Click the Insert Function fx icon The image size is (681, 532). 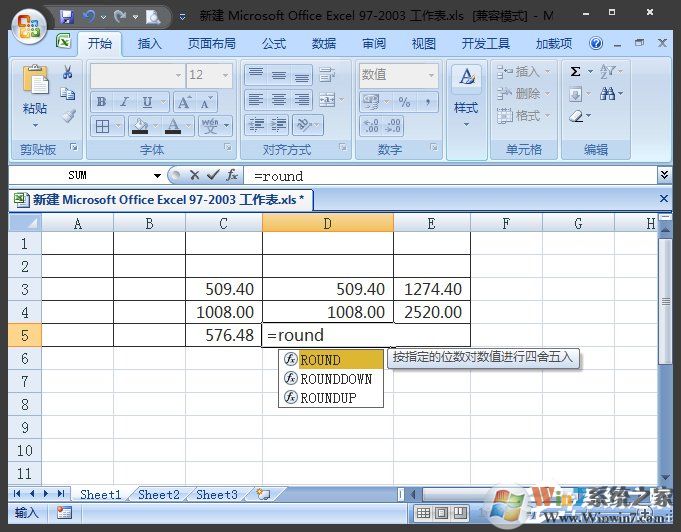[x=232, y=175]
